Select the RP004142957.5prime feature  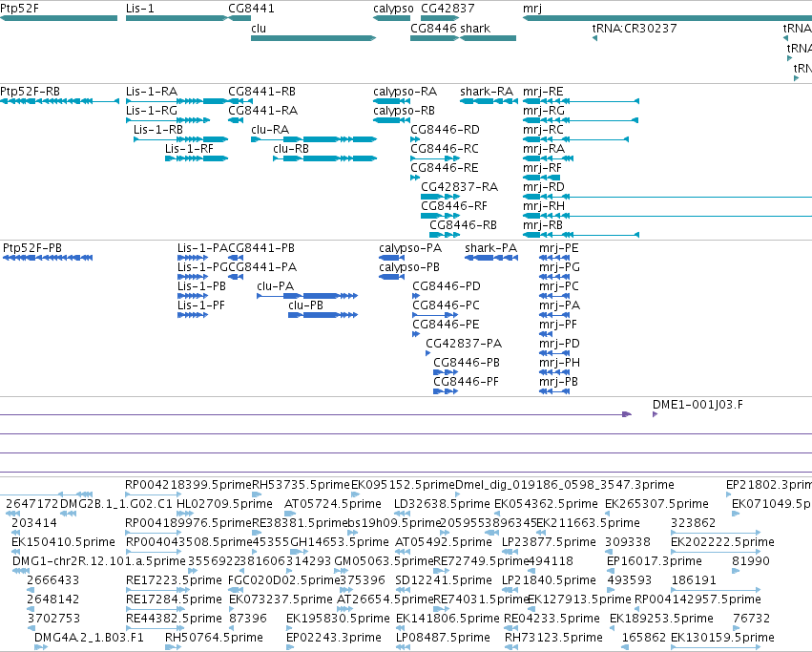tap(638, 609)
